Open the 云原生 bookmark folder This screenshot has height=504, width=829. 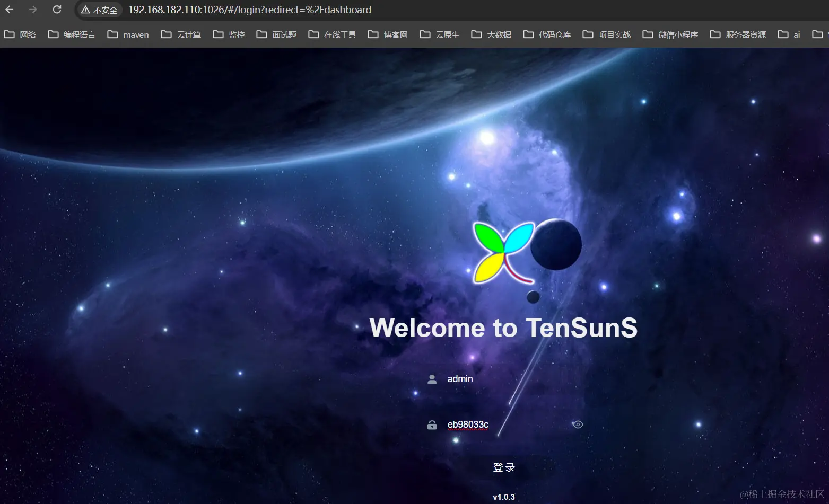tap(439, 34)
